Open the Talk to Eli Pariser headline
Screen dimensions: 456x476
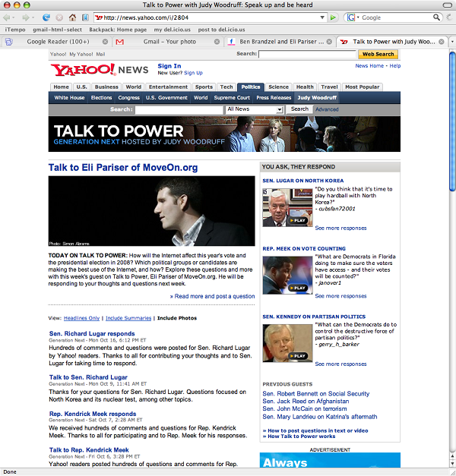[123, 167]
